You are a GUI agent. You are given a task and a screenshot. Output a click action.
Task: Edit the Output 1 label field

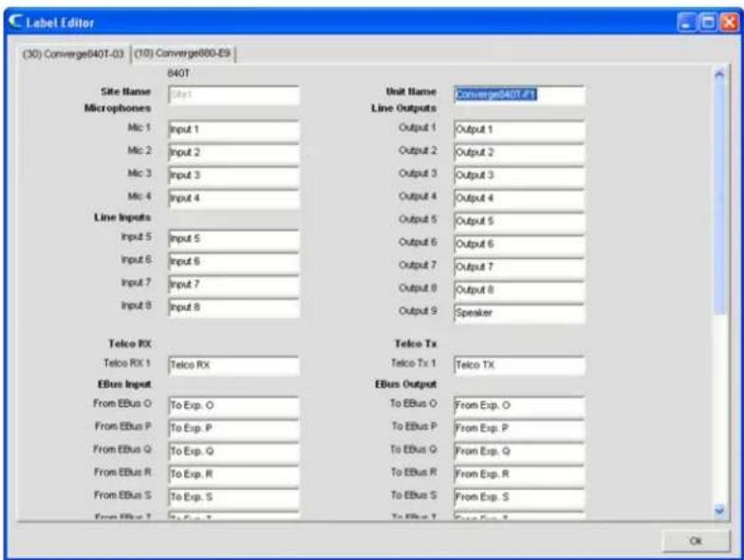[x=519, y=130]
